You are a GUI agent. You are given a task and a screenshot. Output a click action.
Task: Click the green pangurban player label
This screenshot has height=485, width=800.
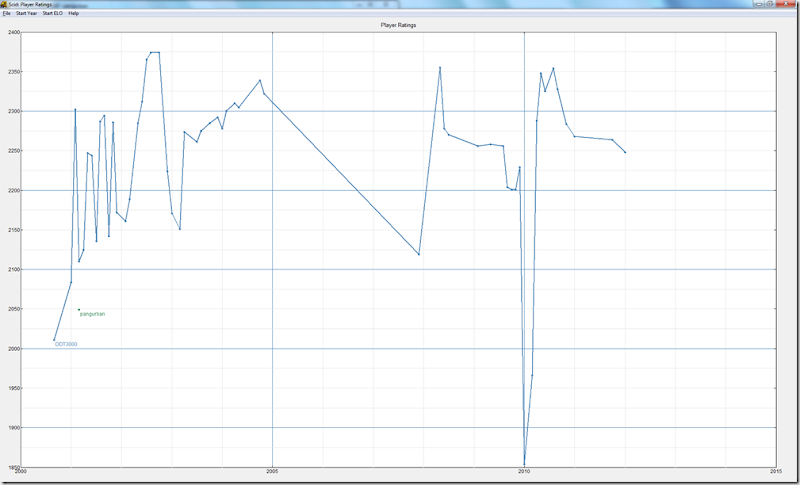point(93,314)
